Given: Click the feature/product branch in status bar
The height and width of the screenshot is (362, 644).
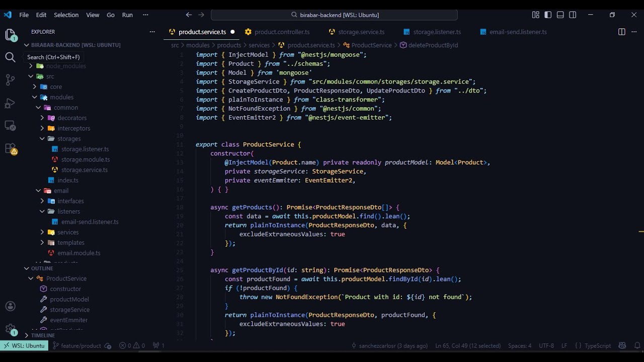Looking at the screenshot, I should 77,345.
